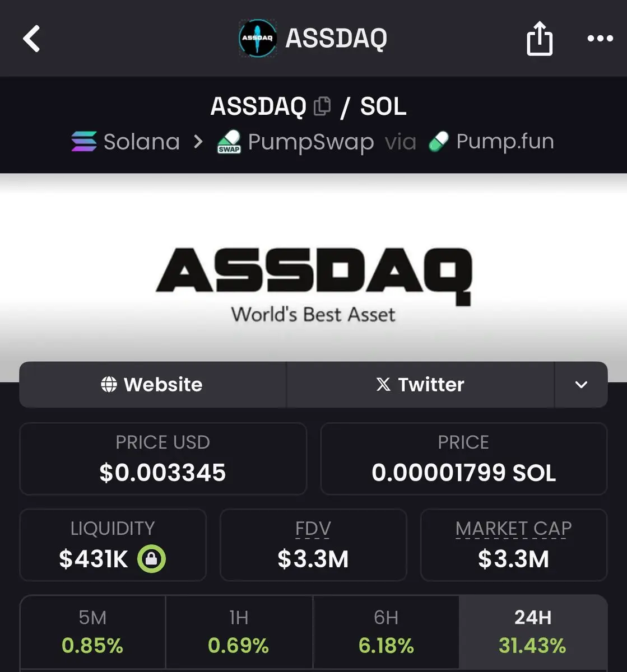Open the Twitter link button

(420, 385)
